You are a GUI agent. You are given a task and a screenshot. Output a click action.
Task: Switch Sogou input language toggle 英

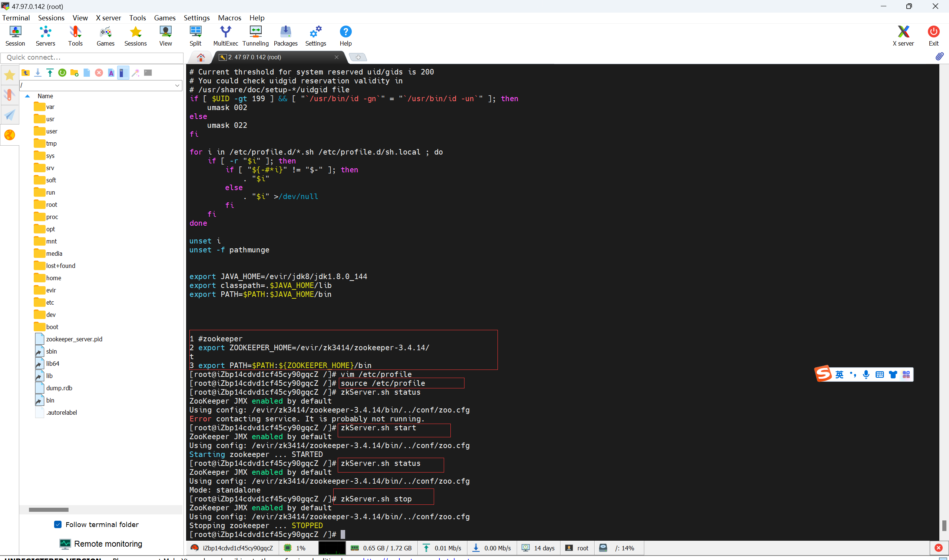[839, 374]
